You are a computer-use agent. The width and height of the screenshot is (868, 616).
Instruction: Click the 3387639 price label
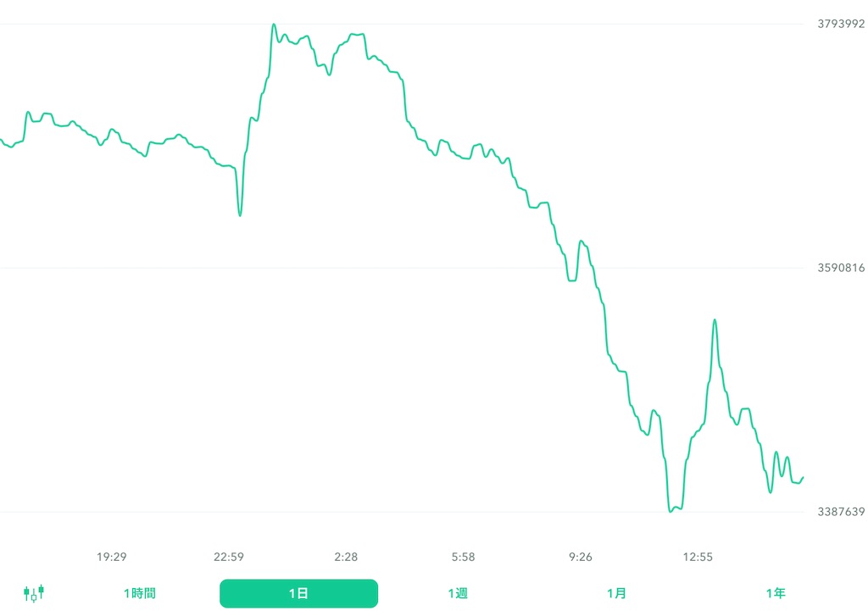pos(841,511)
